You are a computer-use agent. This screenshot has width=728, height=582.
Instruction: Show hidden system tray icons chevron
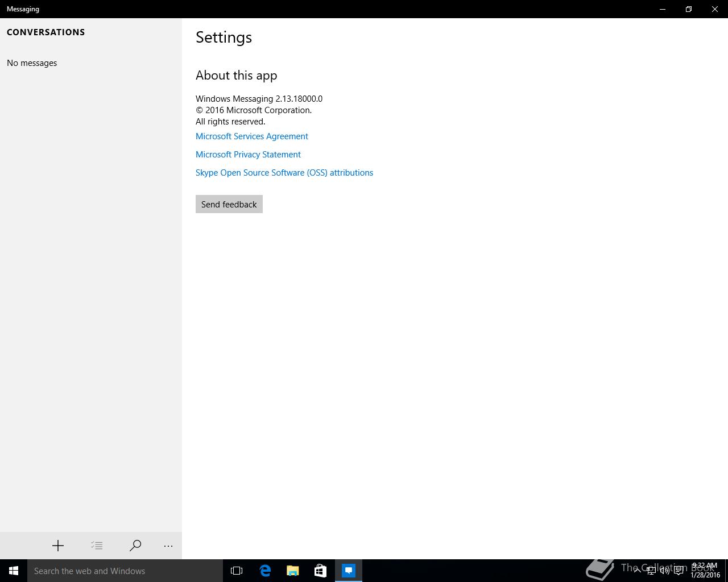tap(637, 570)
